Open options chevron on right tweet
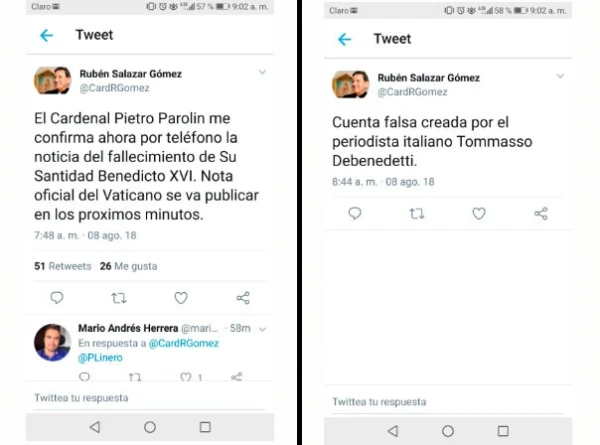600x445 pixels. click(x=560, y=76)
